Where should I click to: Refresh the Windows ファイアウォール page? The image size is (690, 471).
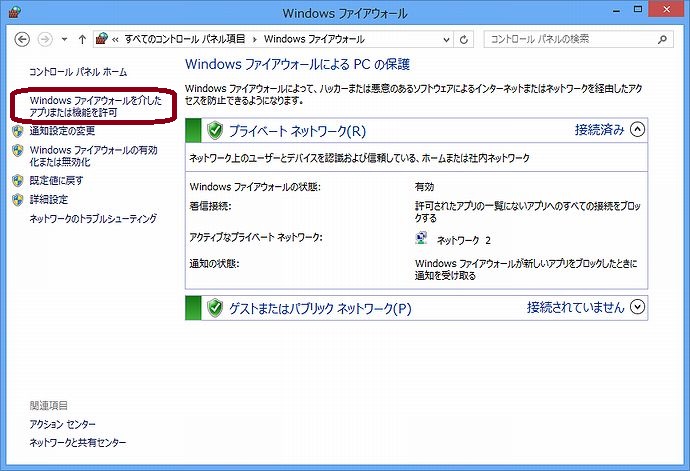pos(464,40)
